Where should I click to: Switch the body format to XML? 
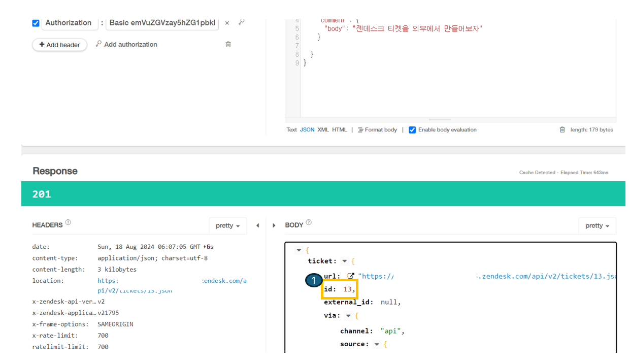click(x=323, y=129)
